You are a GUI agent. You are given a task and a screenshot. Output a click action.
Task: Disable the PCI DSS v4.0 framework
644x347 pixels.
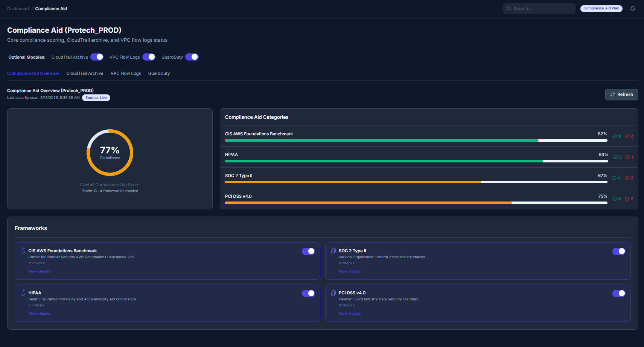(x=619, y=293)
